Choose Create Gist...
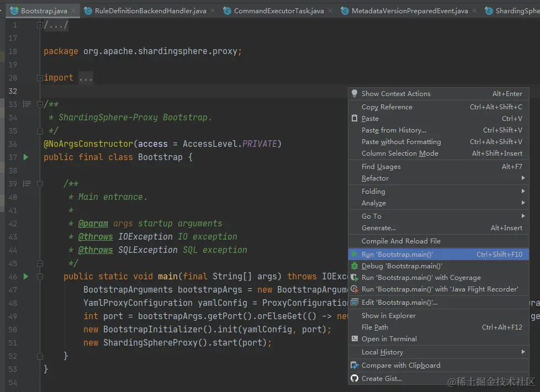Image resolution: width=540 pixels, height=392 pixels. (438, 378)
